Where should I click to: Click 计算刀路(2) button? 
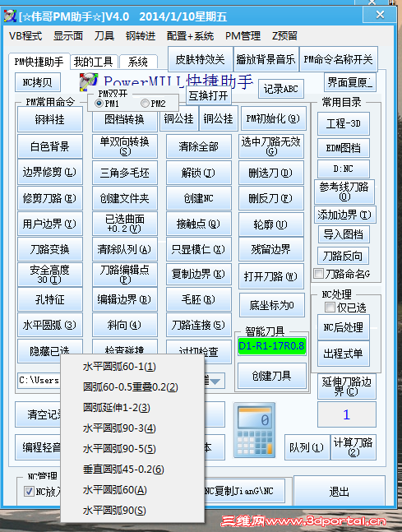pos(353,446)
